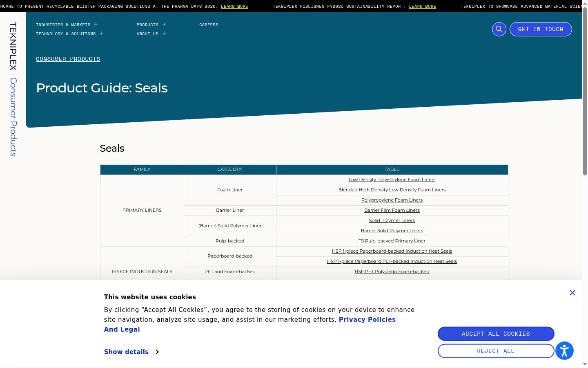
Task: Open Barrier Film Foam Liners link
Action: (392, 210)
